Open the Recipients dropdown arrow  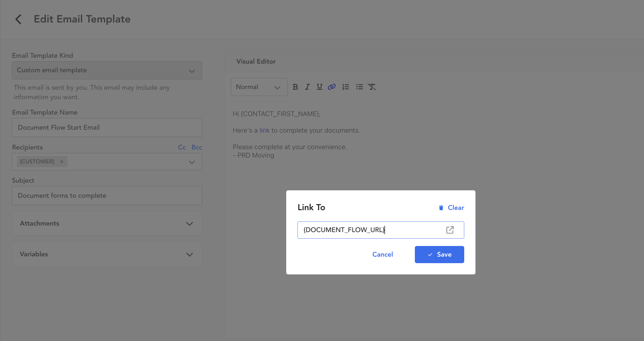pyautogui.click(x=192, y=162)
